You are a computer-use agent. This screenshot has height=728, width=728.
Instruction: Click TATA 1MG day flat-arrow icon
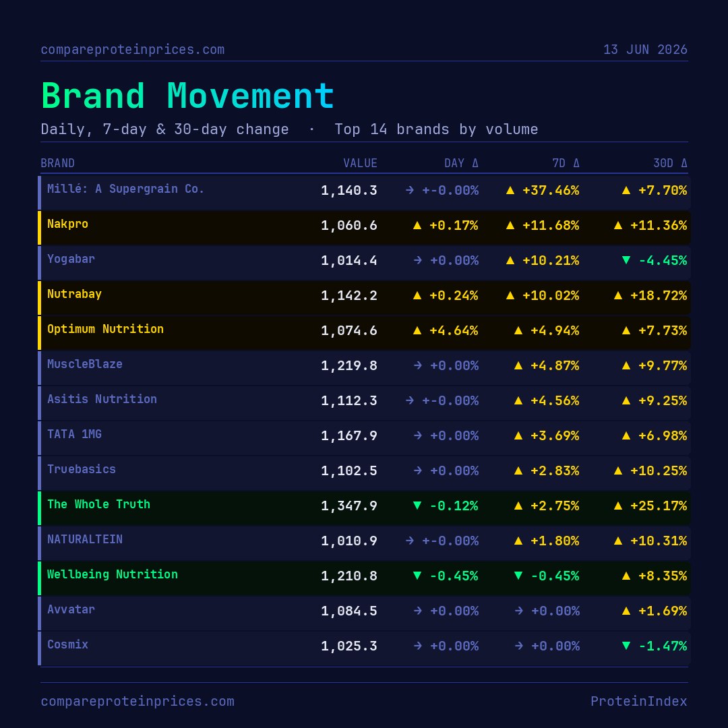pos(417,436)
